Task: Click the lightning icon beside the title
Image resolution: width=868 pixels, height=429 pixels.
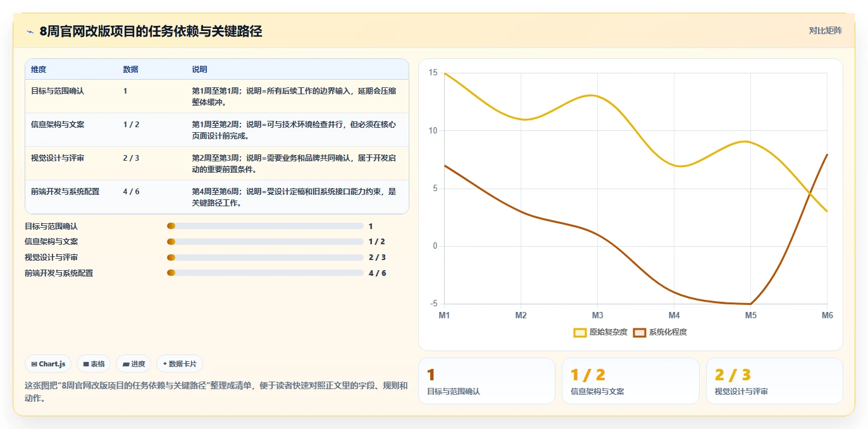Action: (x=30, y=31)
